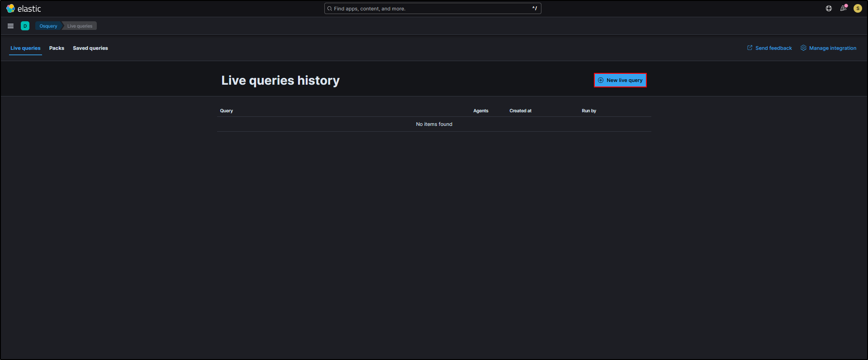868x360 pixels.
Task: Go to the Osquery breadcrumb
Action: tap(48, 26)
